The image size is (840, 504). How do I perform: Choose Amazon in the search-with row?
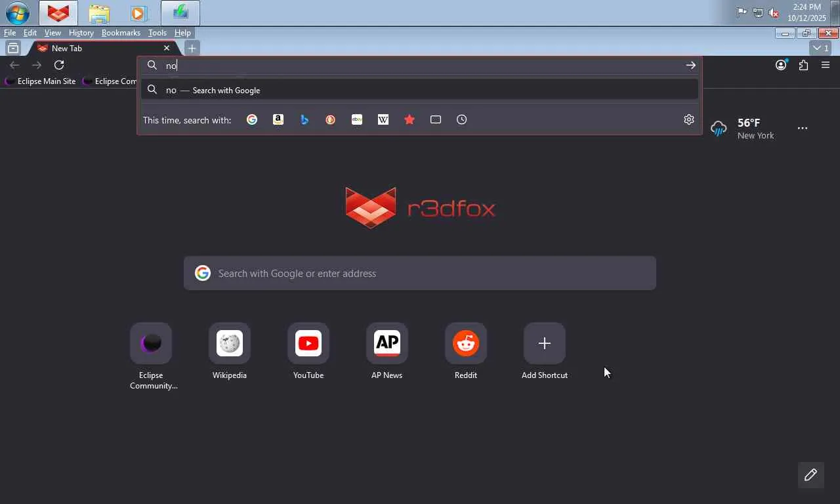278,119
